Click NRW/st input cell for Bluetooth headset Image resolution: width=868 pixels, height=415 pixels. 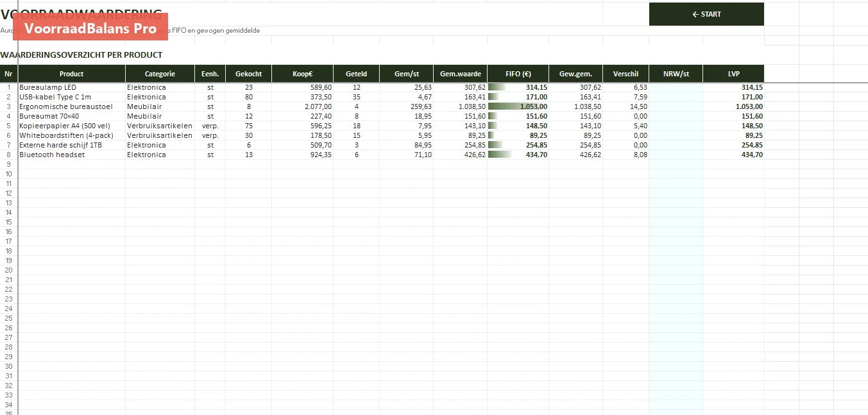[676, 155]
